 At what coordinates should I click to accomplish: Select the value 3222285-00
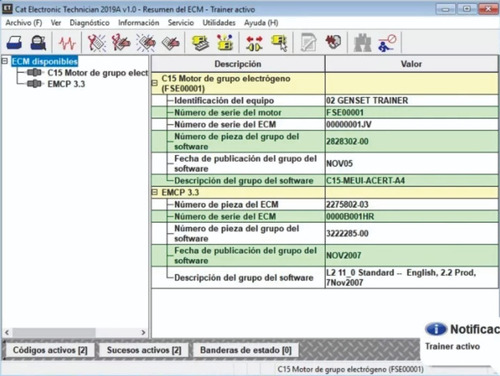point(347,233)
